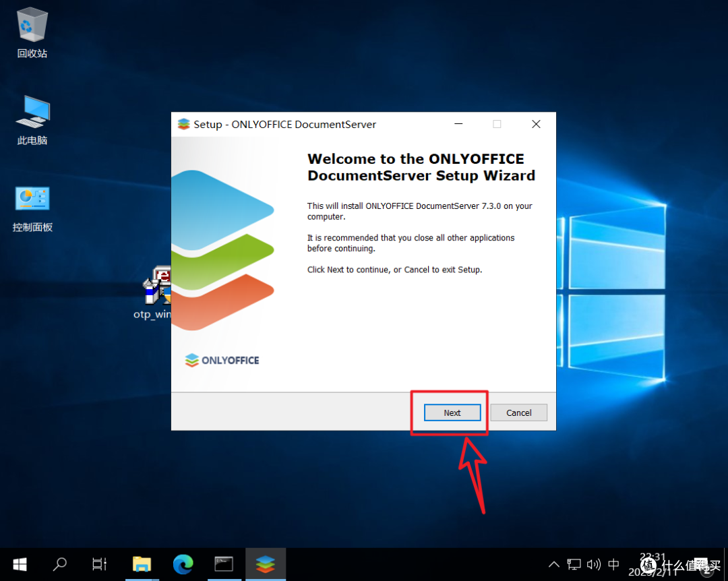728x581 pixels.
Task: Select the Recycle Bin desktop icon
Action: (x=32, y=32)
